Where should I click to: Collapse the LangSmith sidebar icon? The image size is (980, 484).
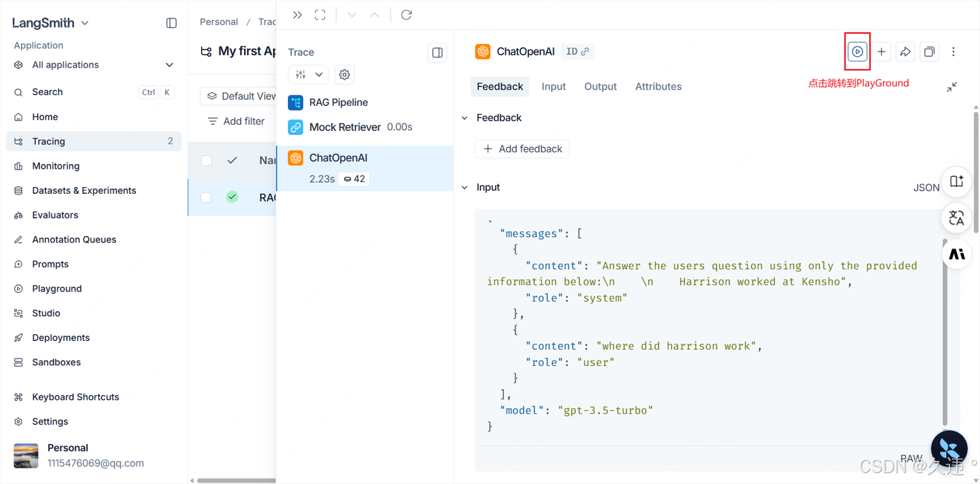pos(171,23)
